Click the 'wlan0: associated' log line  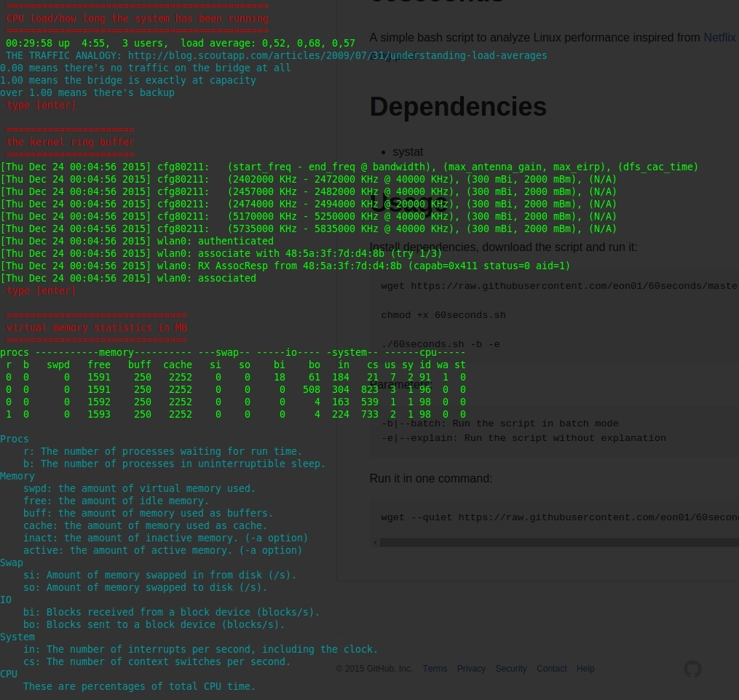tap(128, 279)
